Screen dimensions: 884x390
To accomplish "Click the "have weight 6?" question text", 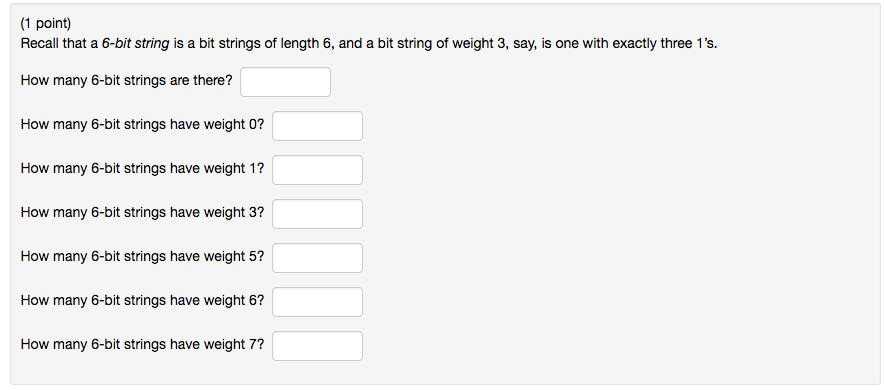I will click(x=217, y=300).
